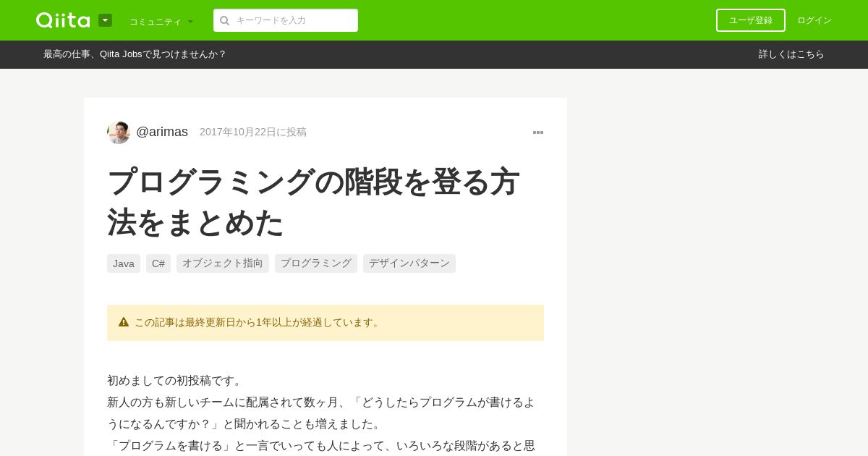Click the search magnifier icon
Screen dimensions: 868x456
tap(225, 20)
